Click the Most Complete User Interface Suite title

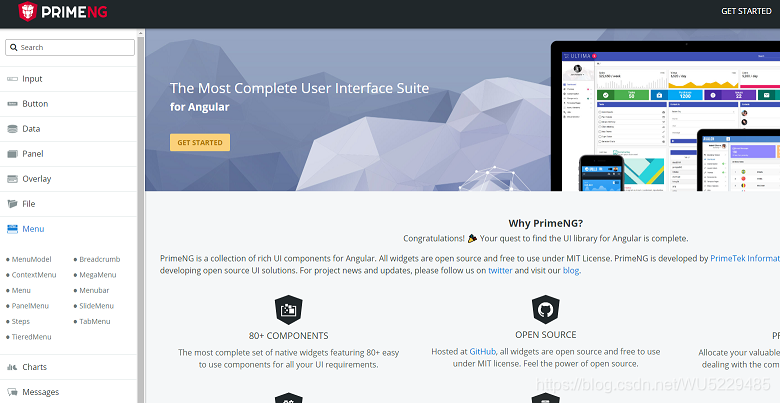click(x=299, y=88)
